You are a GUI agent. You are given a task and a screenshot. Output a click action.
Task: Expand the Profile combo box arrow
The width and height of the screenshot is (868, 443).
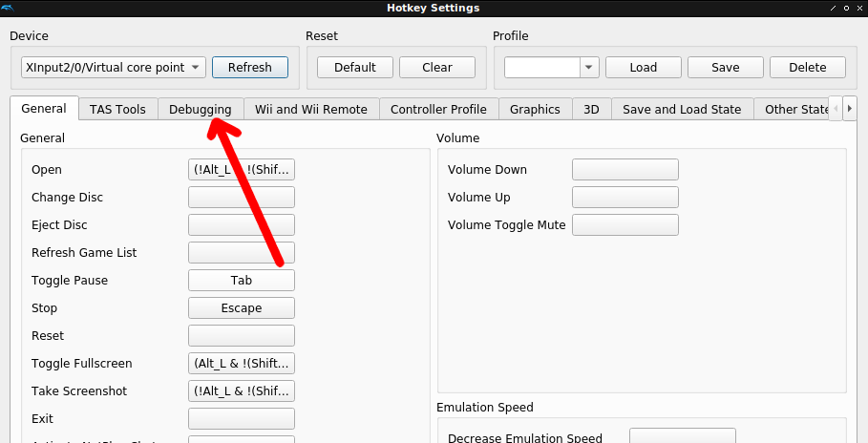pos(589,68)
